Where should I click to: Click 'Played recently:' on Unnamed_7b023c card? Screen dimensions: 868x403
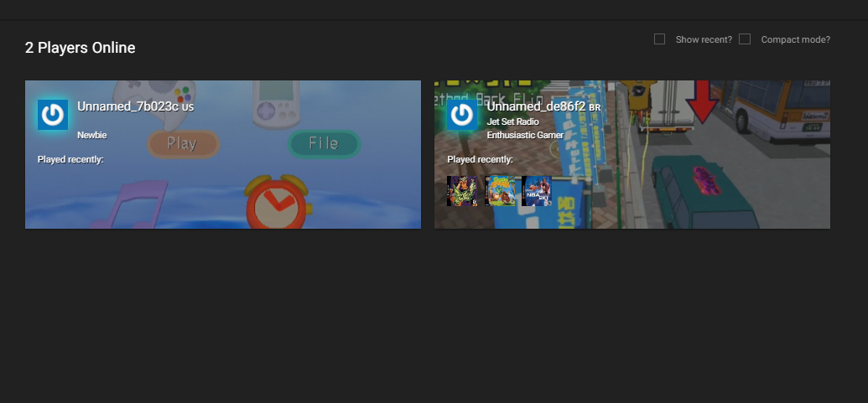pos(70,160)
